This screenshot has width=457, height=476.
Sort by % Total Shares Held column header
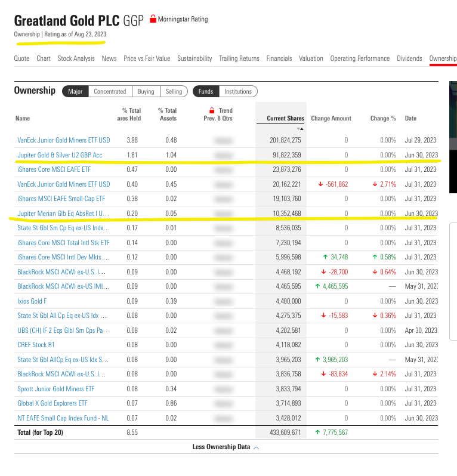[129, 115]
